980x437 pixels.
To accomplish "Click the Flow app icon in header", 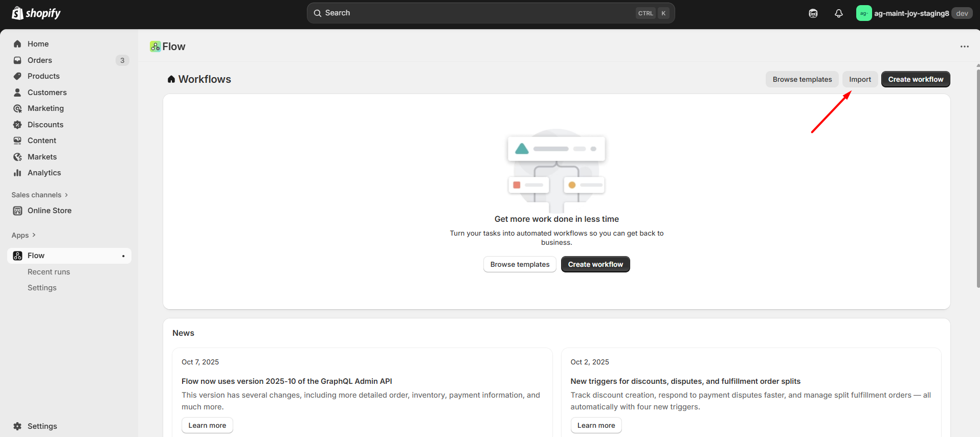I will click(x=155, y=47).
